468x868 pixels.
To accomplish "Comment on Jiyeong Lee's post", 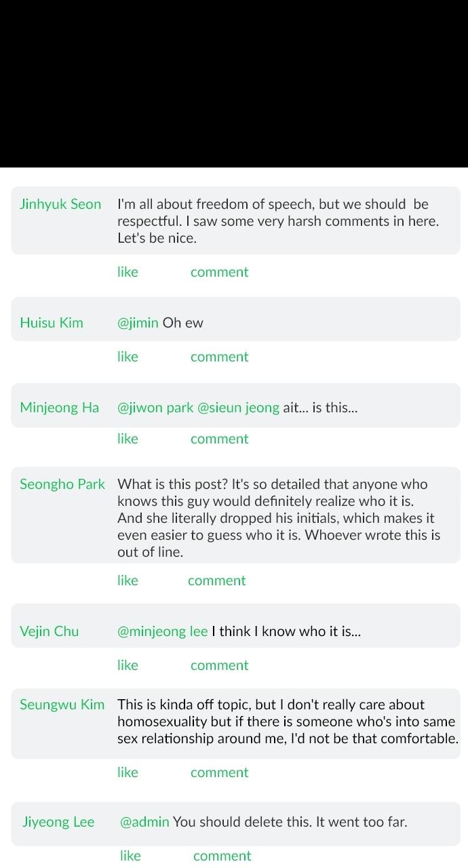I will (x=222, y=856).
